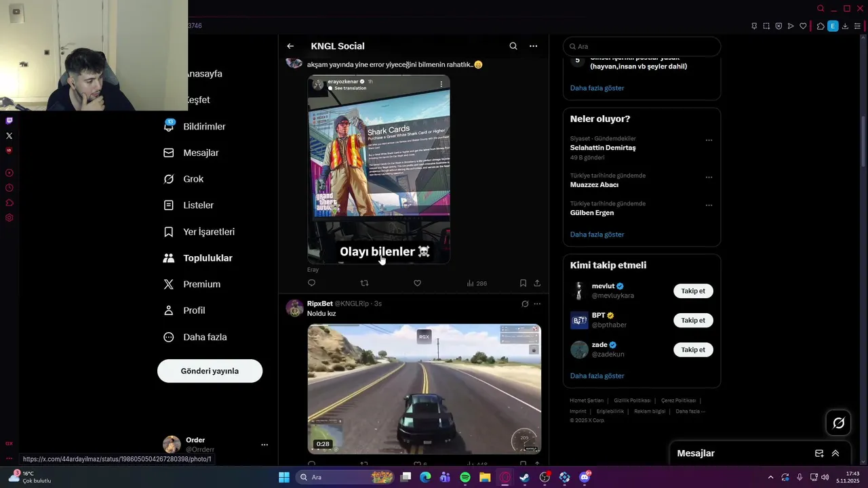Toggle Opera ad blocker shield
Image resolution: width=868 pixels, height=488 pixels.
pos(778,26)
